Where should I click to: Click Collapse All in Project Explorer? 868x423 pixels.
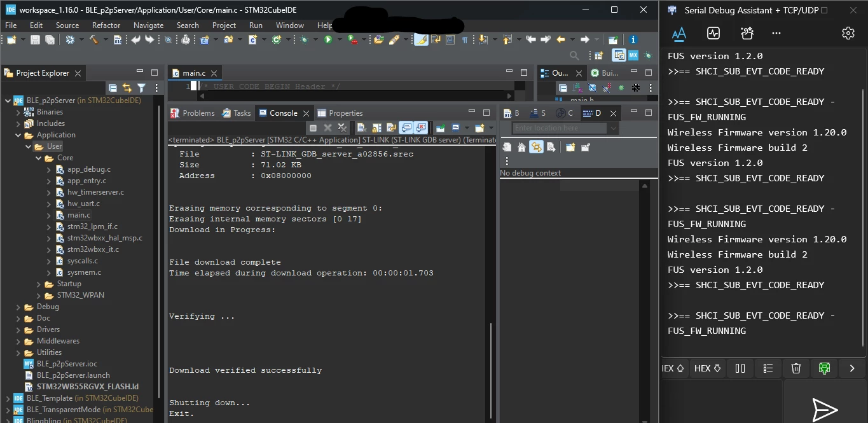pyautogui.click(x=113, y=88)
